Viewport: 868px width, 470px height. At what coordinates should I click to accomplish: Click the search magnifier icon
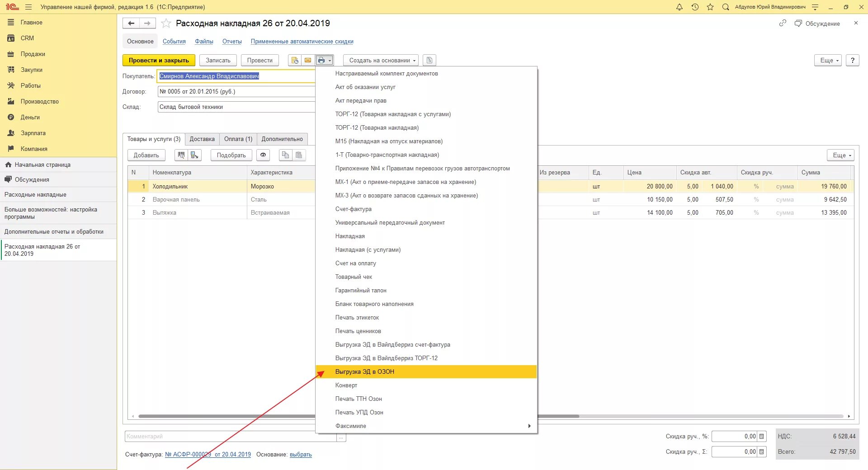(726, 7)
